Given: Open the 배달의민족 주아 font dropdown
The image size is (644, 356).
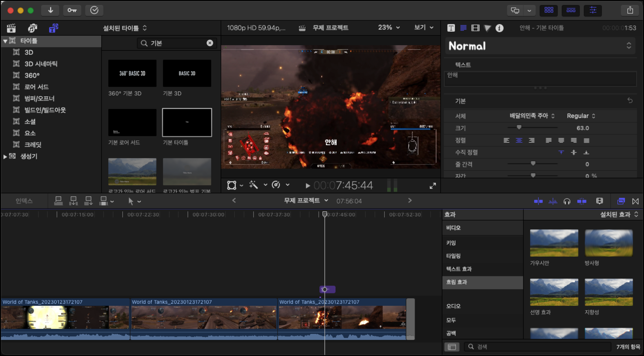Looking at the screenshot, I should pos(532,116).
